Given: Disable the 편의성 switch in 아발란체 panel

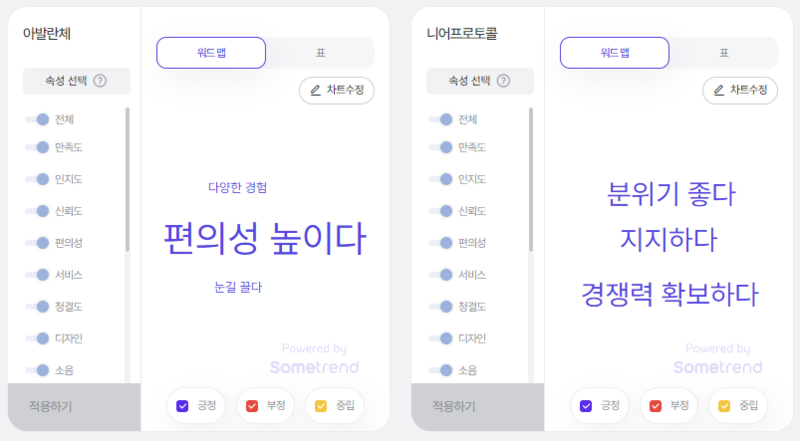Looking at the screenshot, I should click(x=37, y=242).
